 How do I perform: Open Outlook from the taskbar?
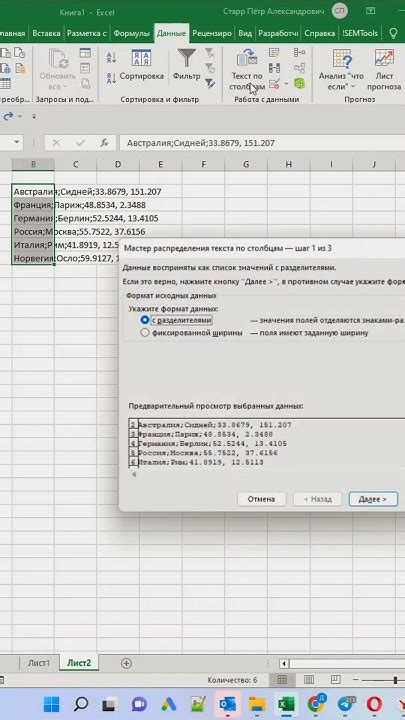pyautogui.click(x=227, y=704)
